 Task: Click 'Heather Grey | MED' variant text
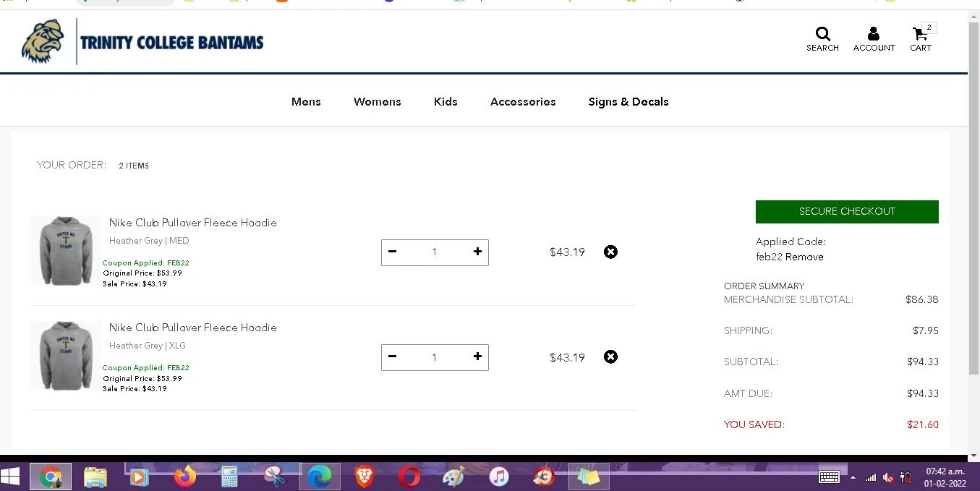(x=149, y=241)
